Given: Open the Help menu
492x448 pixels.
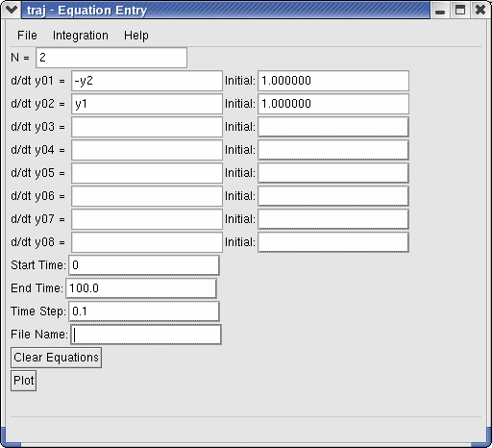Looking at the screenshot, I should pos(136,36).
